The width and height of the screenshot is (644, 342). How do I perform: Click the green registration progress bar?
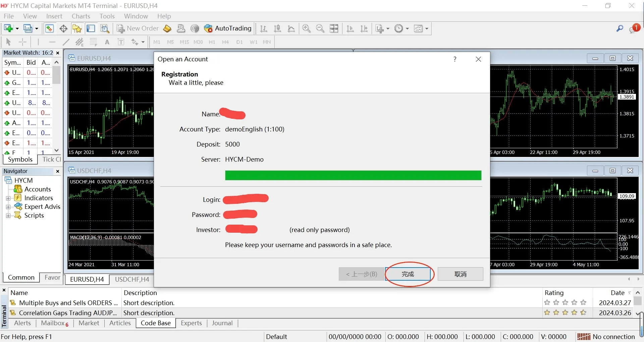click(353, 175)
